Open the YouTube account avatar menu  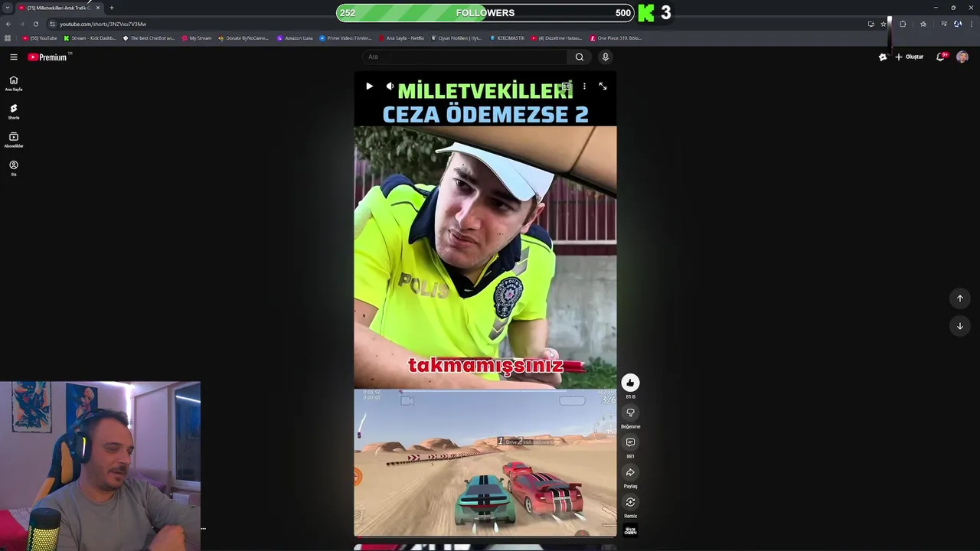point(962,57)
